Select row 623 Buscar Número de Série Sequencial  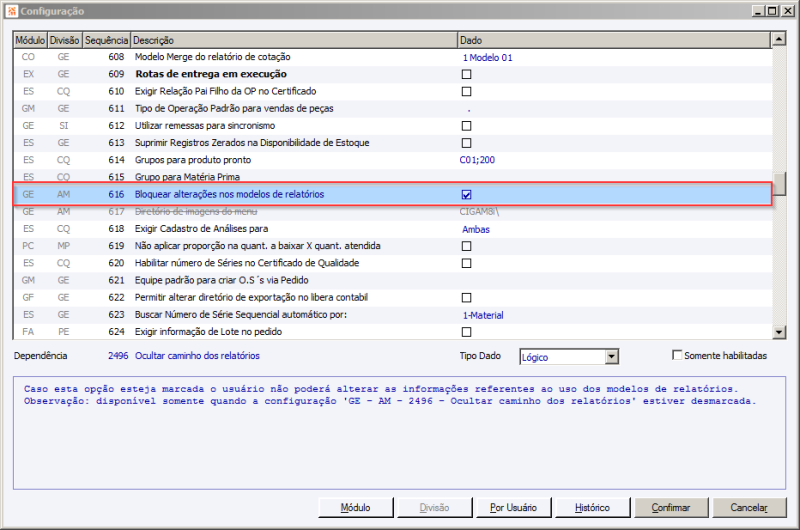coord(392,315)
